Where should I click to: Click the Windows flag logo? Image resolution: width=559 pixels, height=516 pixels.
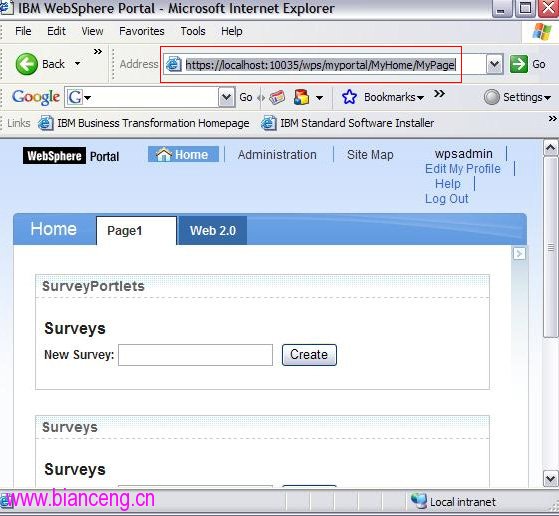click(x=542, y=32)
